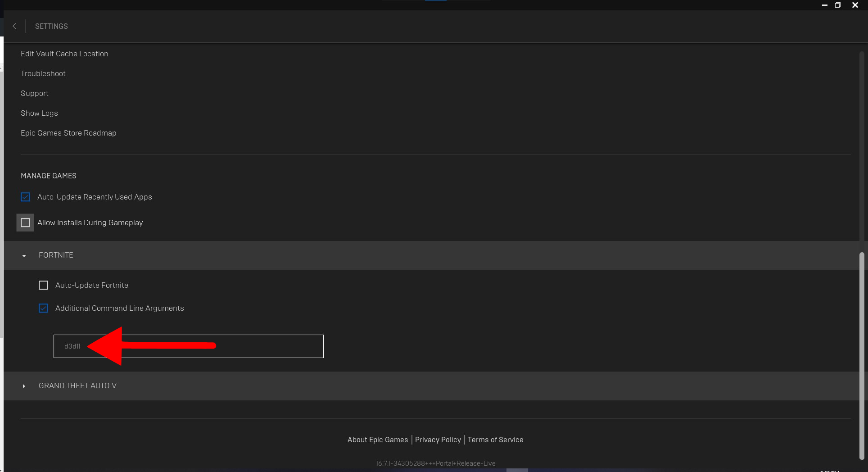The width and height of the screenshot is (868, 472).
Task: Minimize the launcher window
Action: (x=825, y=5)
